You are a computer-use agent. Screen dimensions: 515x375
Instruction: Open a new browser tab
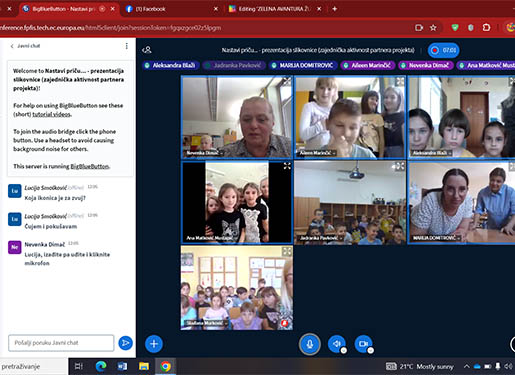point(335,9)
